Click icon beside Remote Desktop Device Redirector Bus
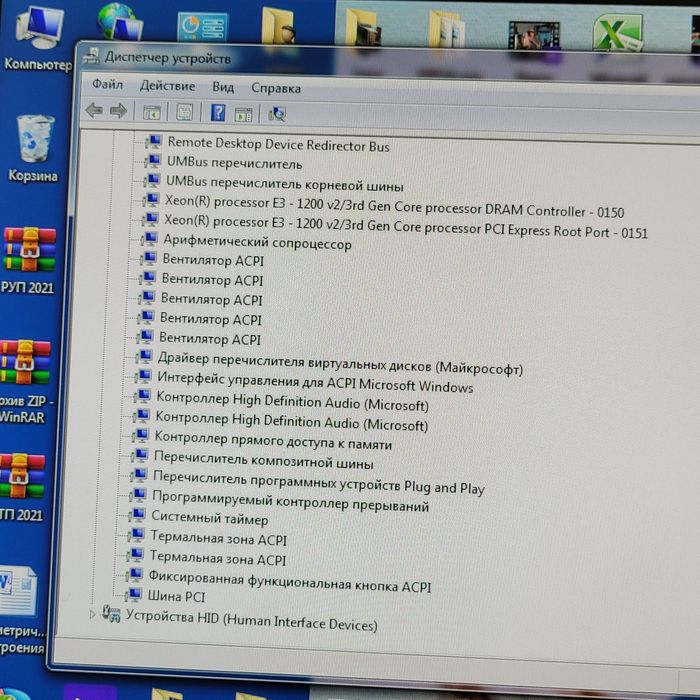The height and width of the screenshot is (700, 700). click(154, 142)
